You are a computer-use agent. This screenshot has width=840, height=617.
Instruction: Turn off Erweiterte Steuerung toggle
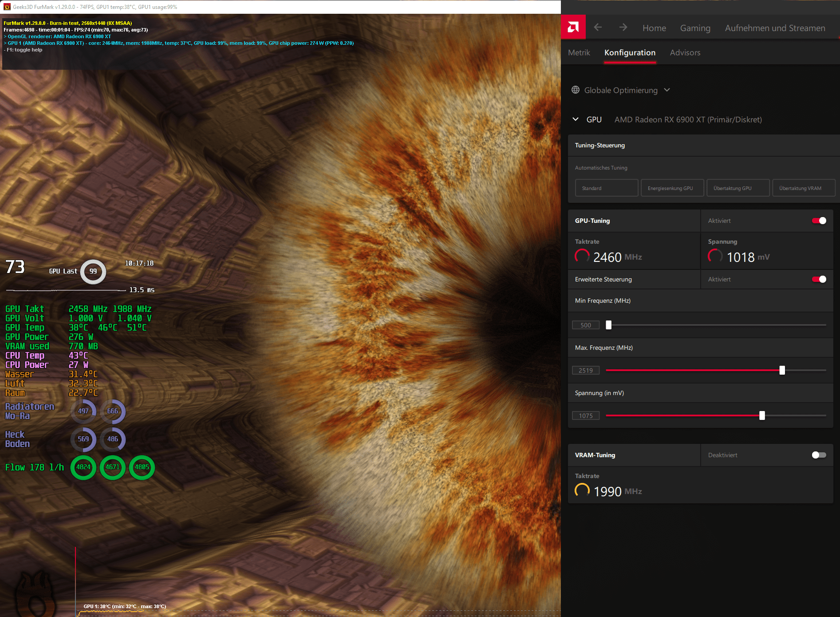pos(819,279)
